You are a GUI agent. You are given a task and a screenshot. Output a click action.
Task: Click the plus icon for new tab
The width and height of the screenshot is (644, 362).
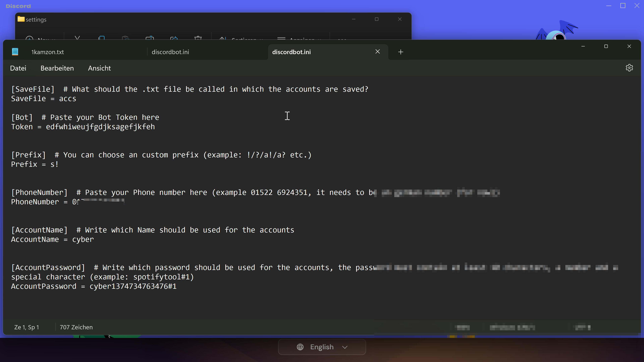coord(400,52)
